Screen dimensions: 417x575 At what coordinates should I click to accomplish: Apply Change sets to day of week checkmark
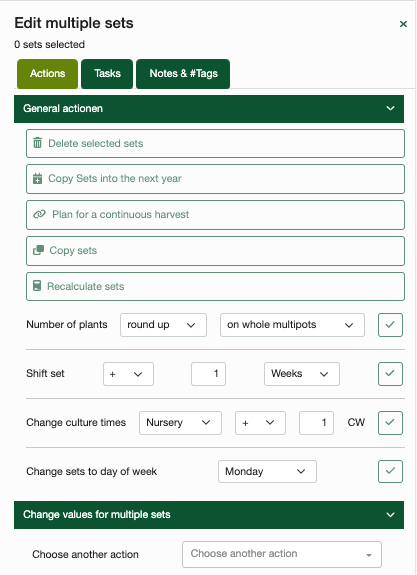tap(390, 471)
